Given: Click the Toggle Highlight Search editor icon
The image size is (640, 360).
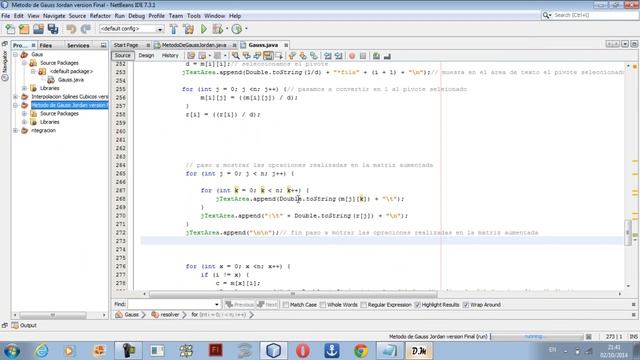Looking at the screenshot, I should (268, 56).
